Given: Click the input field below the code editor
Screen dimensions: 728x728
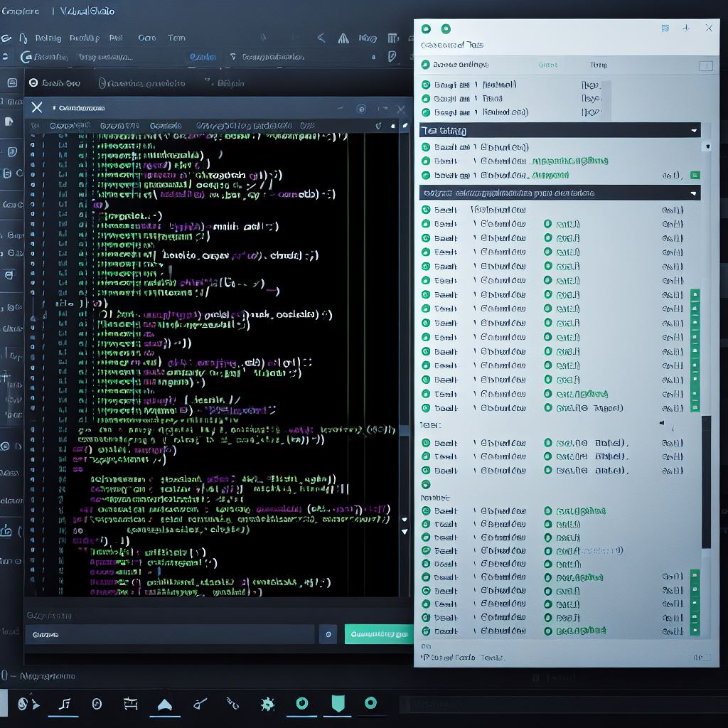Looking at the screenshot, I should click(169, 634).
